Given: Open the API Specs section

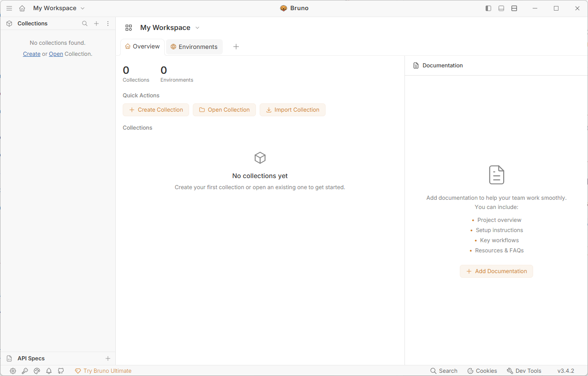Looking at the screenshot, I should coord(31,358).
